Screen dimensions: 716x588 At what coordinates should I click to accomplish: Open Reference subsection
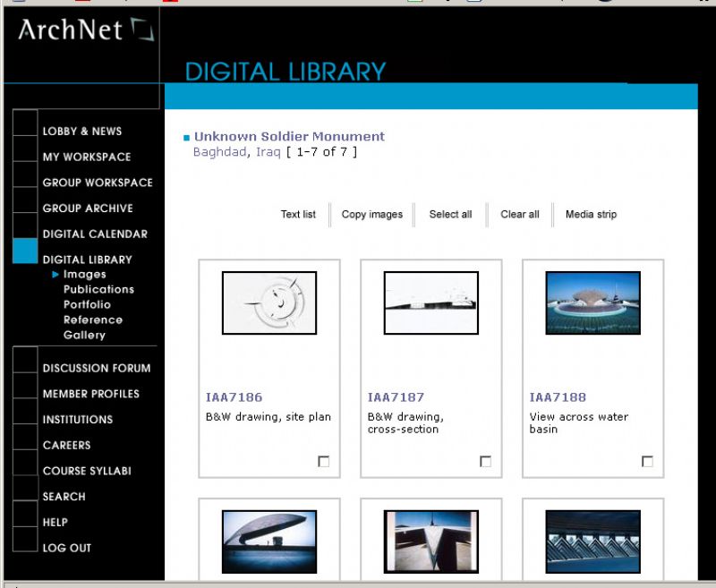[x=93, y=320]
